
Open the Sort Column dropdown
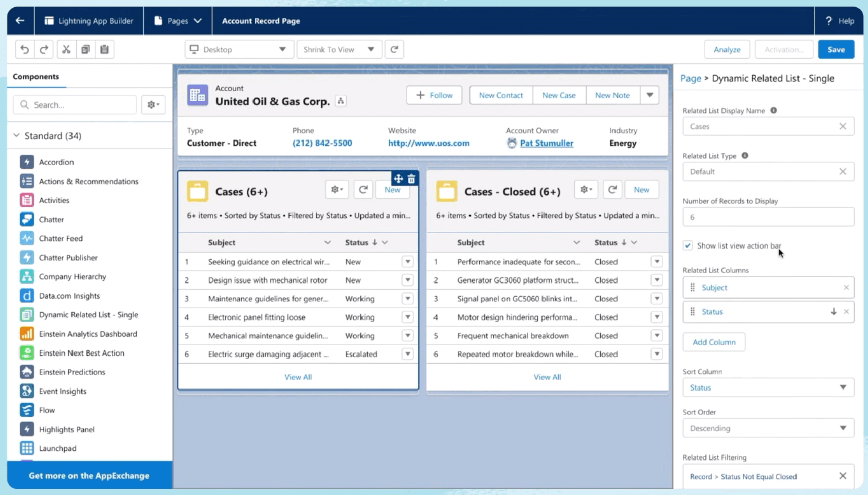[768, 387]
